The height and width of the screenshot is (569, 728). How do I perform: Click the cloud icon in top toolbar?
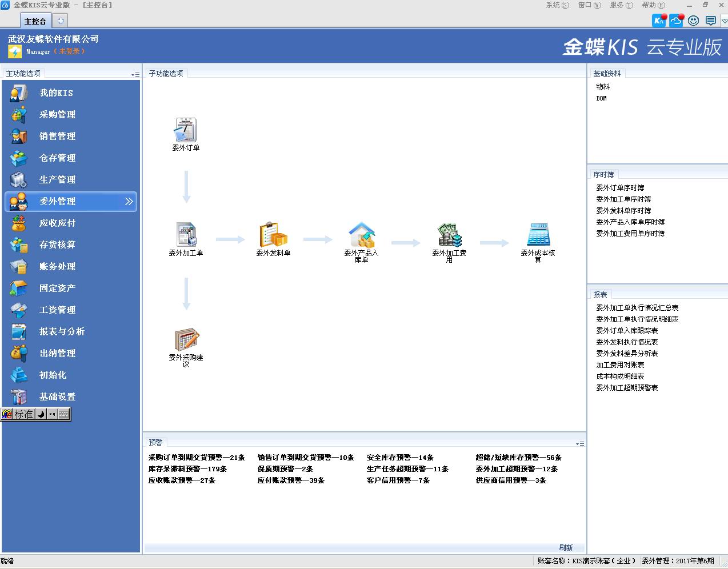(x=677, y=21)
